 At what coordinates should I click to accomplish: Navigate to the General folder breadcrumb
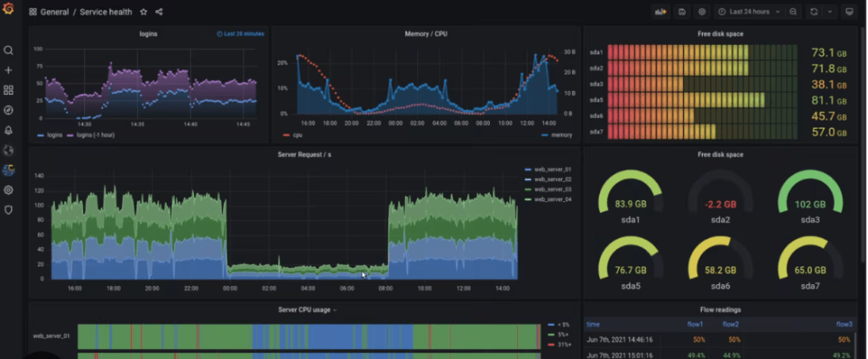pos(54,12)
